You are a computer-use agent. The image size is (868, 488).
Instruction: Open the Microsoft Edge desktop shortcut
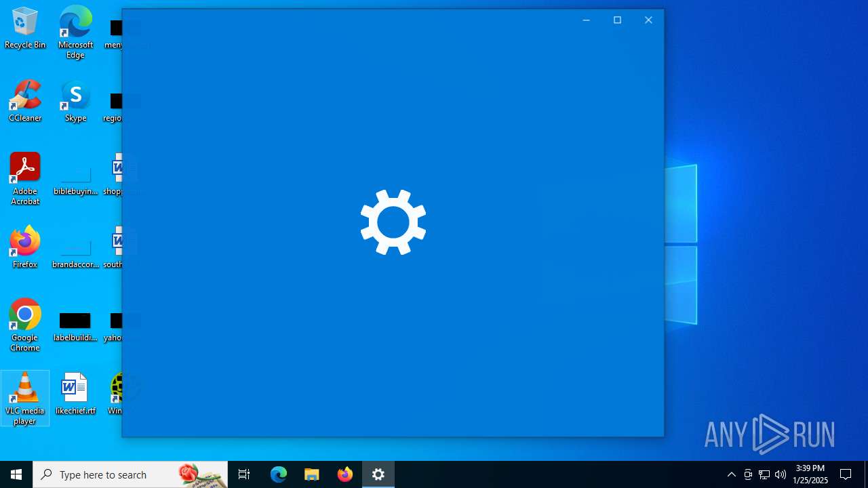click(75, 32)
